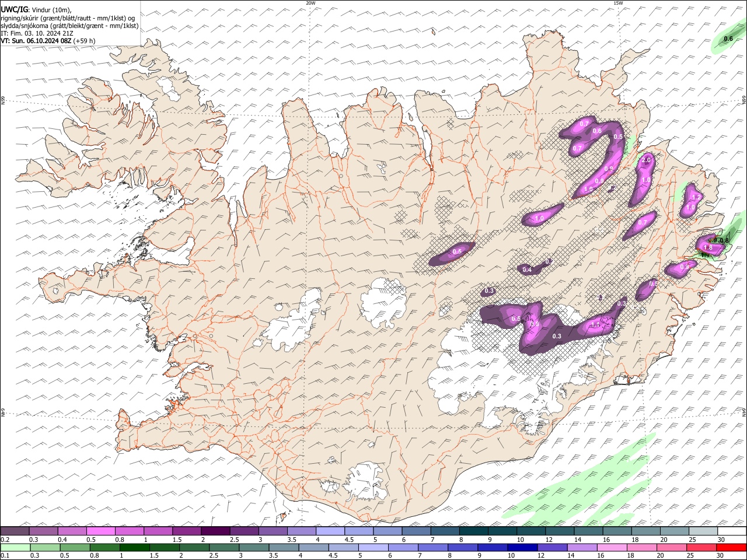
Task: Pick the lower legend swatch starting at 0.5
Action: point(75,547)
